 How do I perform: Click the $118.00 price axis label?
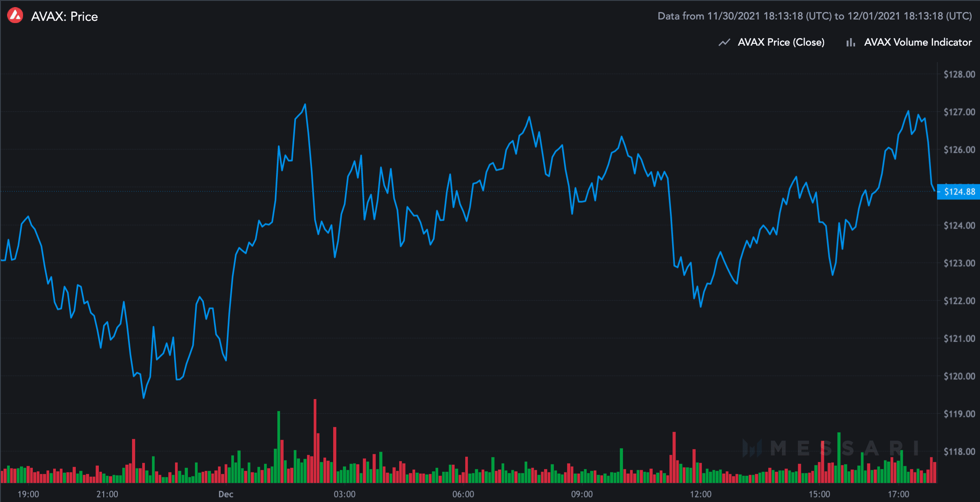click(959, 451)
